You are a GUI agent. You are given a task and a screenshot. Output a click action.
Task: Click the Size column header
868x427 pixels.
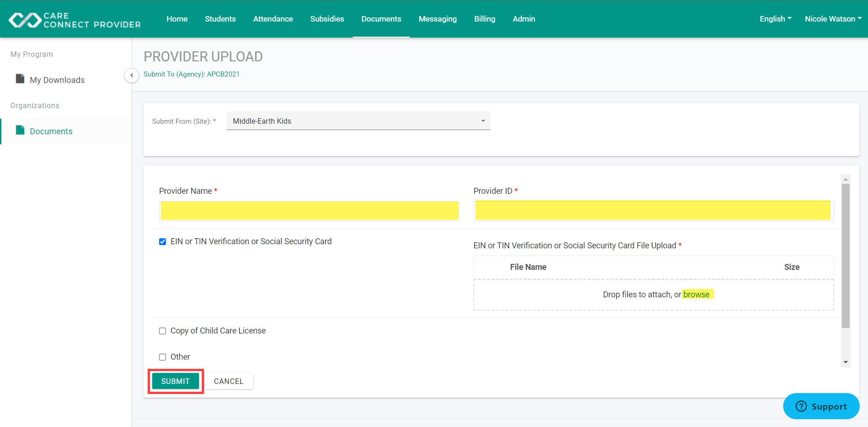coord(791,267)
